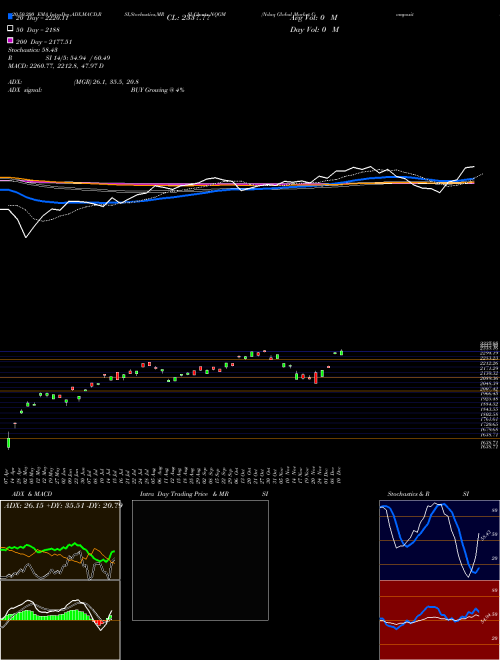The width and height of the screenshot is (500, 660).
Task: Click the blue 20 Day EMA legend swatch
Action: (10, 16)
